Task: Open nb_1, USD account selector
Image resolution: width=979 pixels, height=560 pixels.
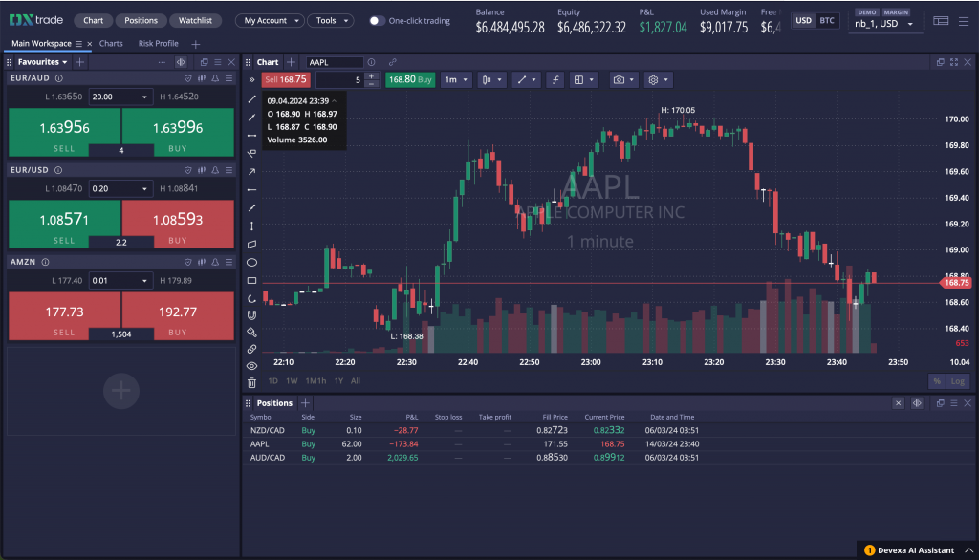Action: (882, 24)
